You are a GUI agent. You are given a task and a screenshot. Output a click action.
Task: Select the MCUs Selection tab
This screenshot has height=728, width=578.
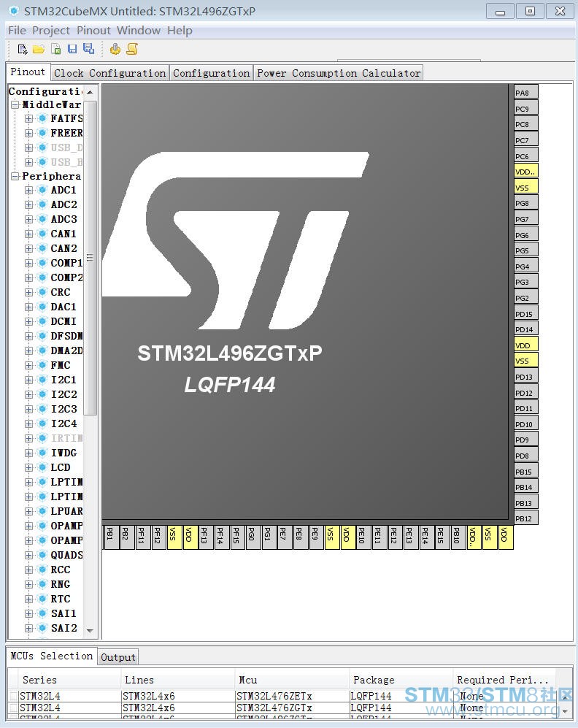click(x=52, y=656)
